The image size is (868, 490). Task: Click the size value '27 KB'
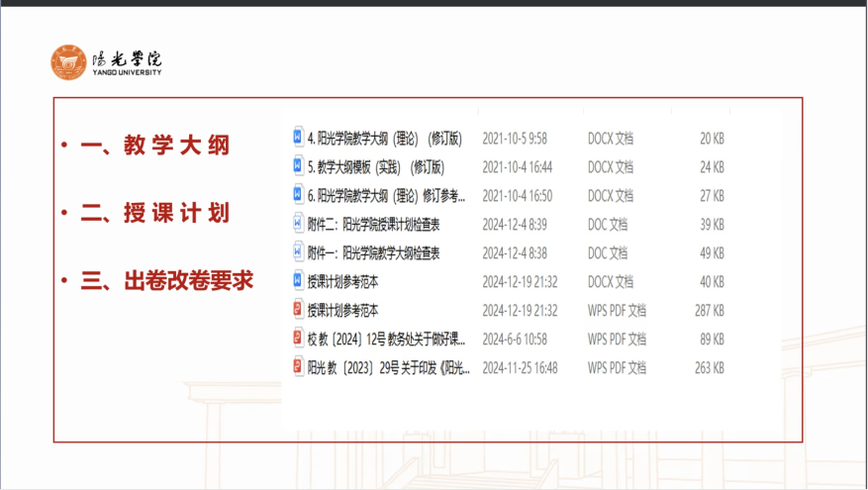[712, 196]
